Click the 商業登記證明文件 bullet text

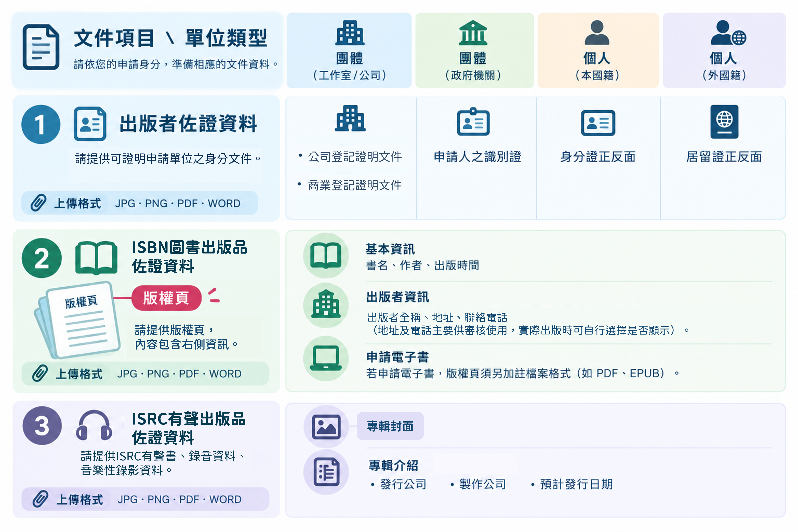coord(354,185)
